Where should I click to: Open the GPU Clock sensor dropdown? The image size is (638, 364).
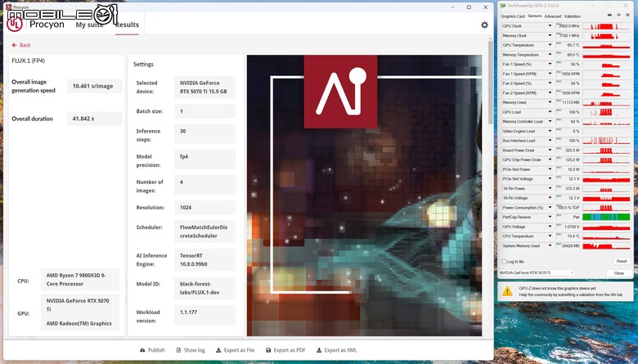coord(550,26)
